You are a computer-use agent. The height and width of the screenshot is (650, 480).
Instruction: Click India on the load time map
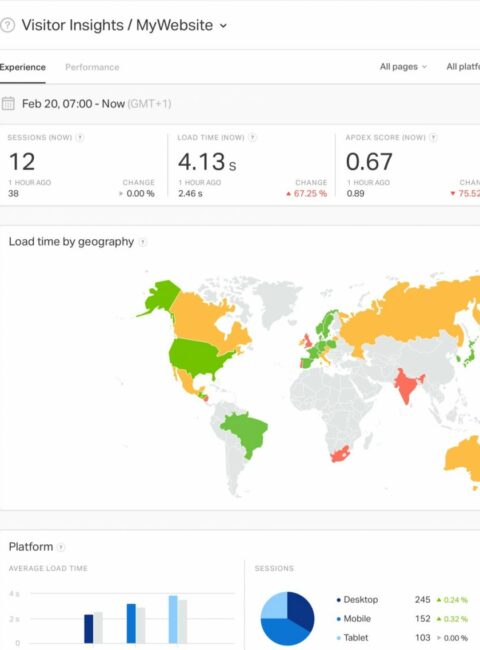pos(406,386)
